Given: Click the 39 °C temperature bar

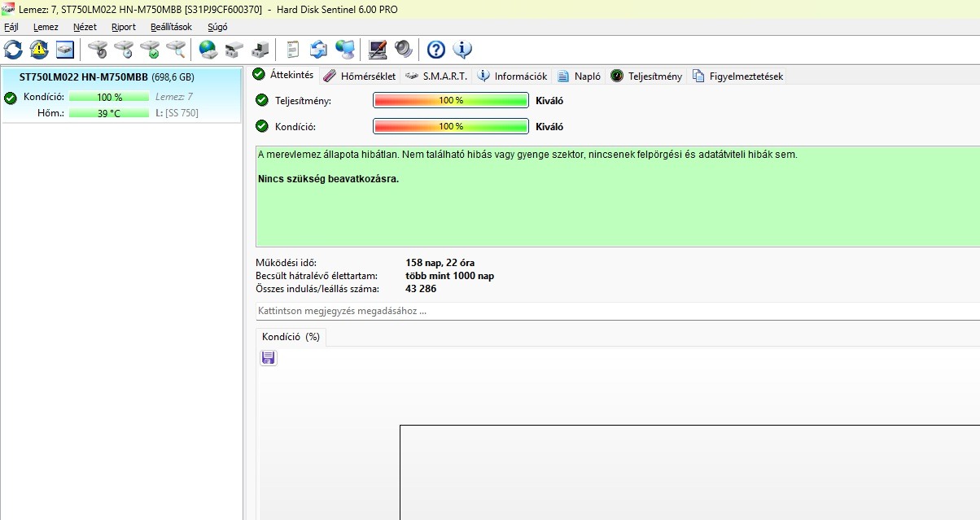Looking at the screenshot, I should tap(109, 113).
